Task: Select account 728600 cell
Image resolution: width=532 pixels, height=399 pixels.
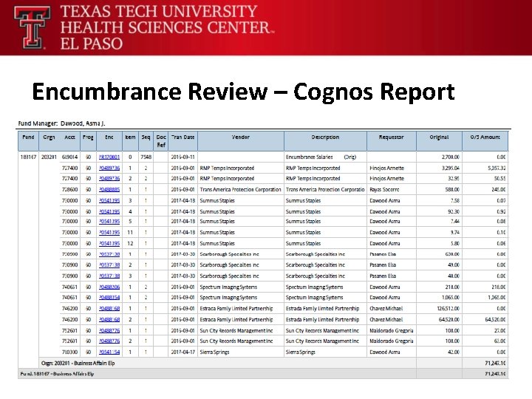Action: (70, 190)
